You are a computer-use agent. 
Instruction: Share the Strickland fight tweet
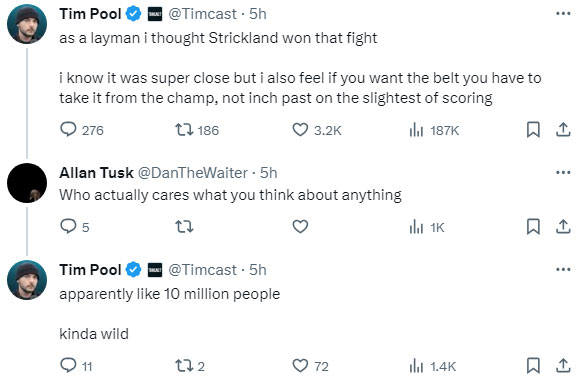click(x=563, y=130)
